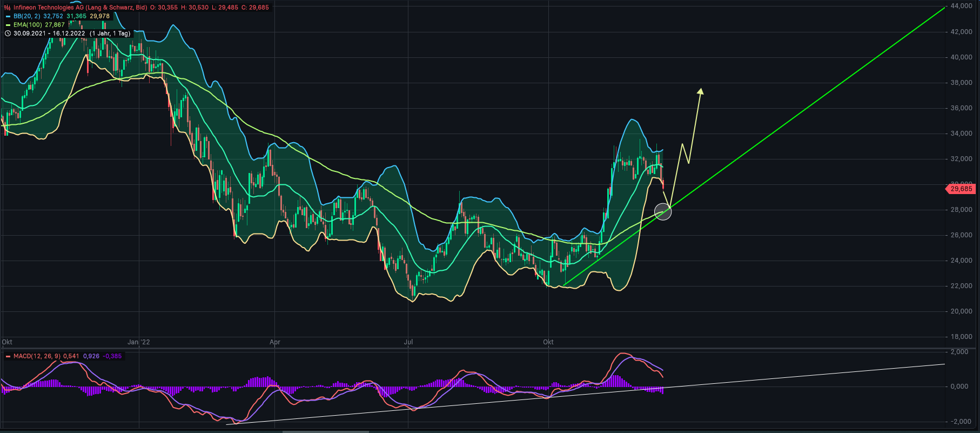This screenshot has width=980, height=433.
Task: Click the blue BB legend color dash
Action: pyautogui.click(x=8, y=16)
